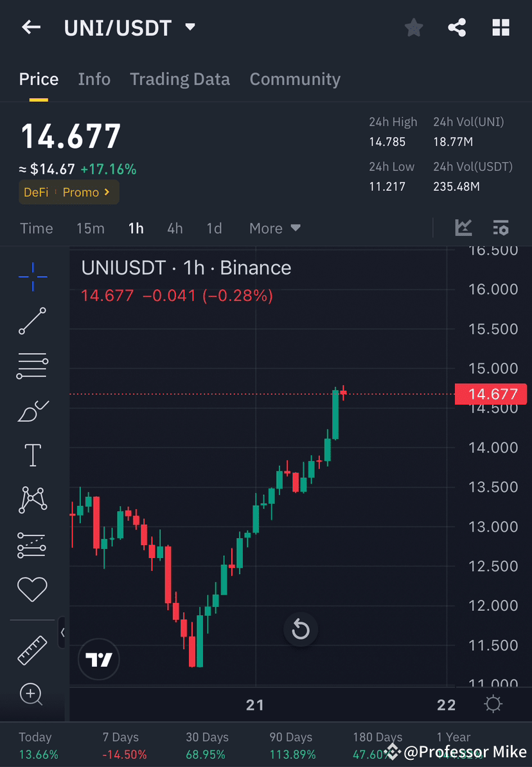
Task: Select the text annotation tool
Action: (32, 455)
